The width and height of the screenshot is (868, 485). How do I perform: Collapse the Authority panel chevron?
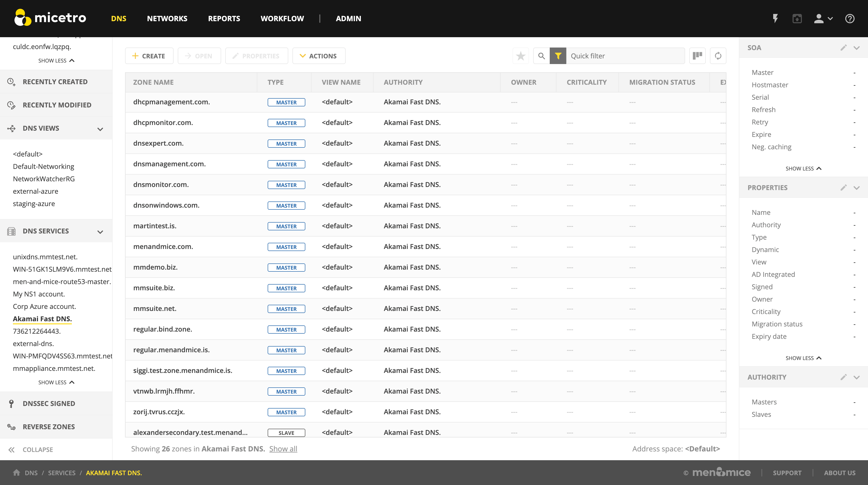[857, 378]
